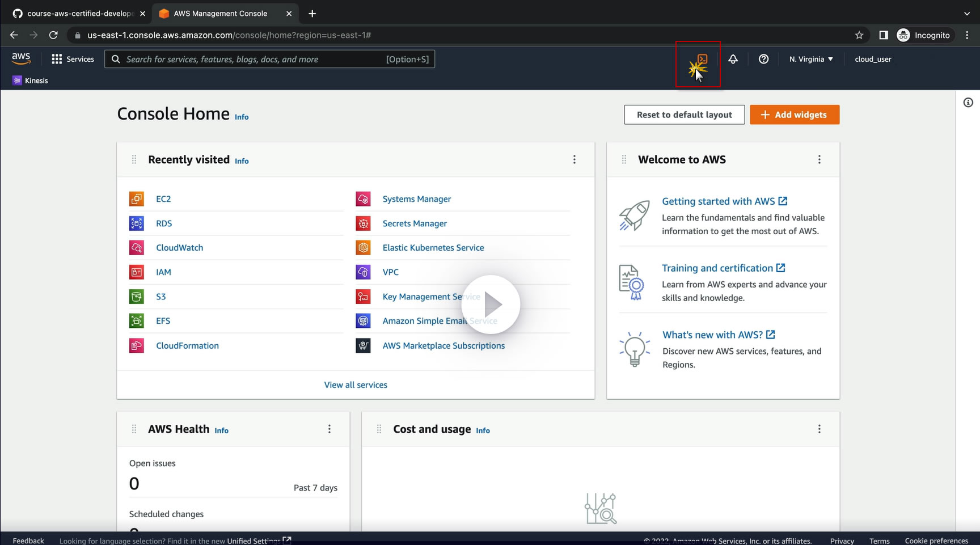Open What's new with AWS link
Image resolution: width=980 pixels, height=545 pixels.
pos(719,335)
